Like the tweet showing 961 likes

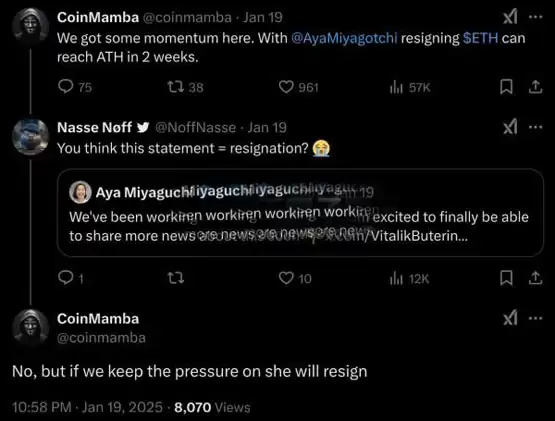coord(286,87)
